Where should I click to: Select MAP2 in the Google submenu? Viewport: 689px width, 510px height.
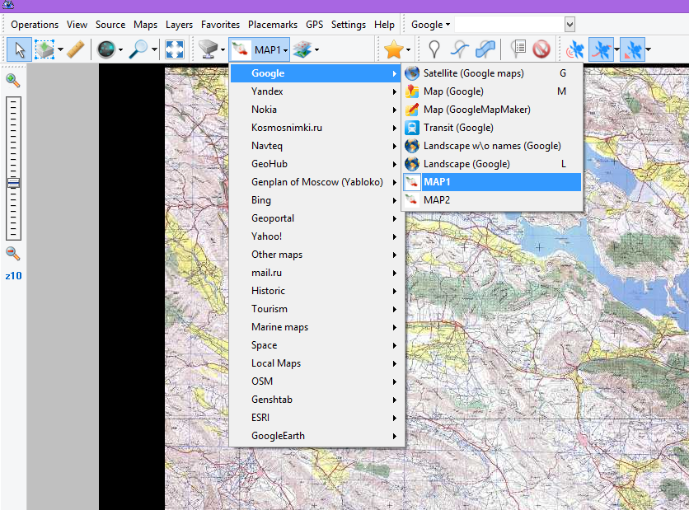[437, 200]
